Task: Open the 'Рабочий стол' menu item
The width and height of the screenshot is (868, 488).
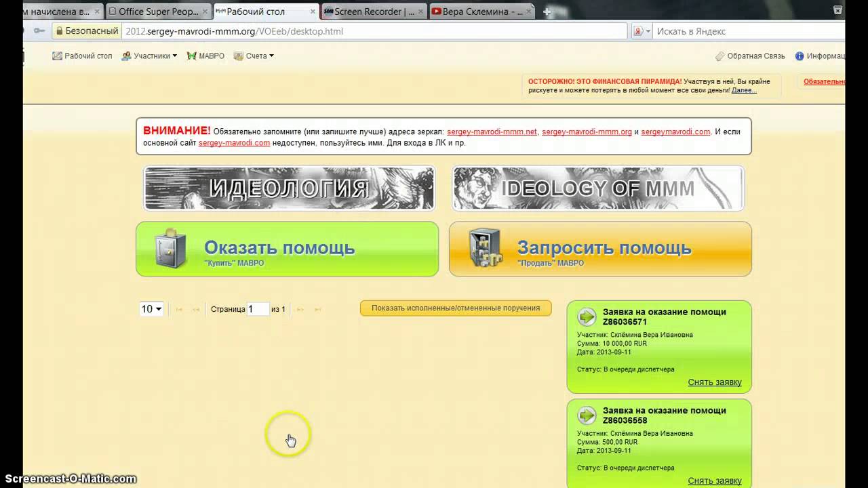Action: (x=82, y=56)
